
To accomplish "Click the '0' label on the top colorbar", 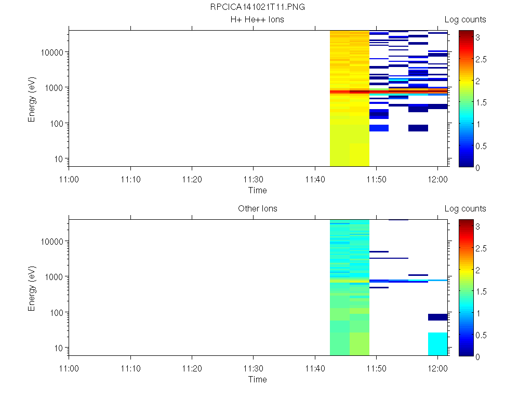I will pos(478,168).
